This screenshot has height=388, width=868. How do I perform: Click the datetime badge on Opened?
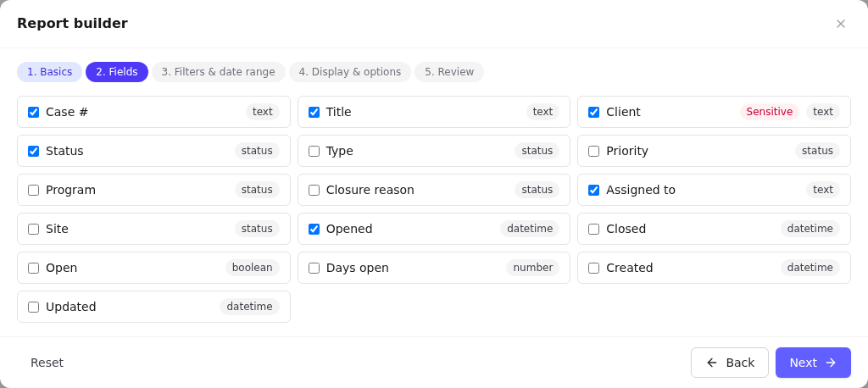click(530, 229)
